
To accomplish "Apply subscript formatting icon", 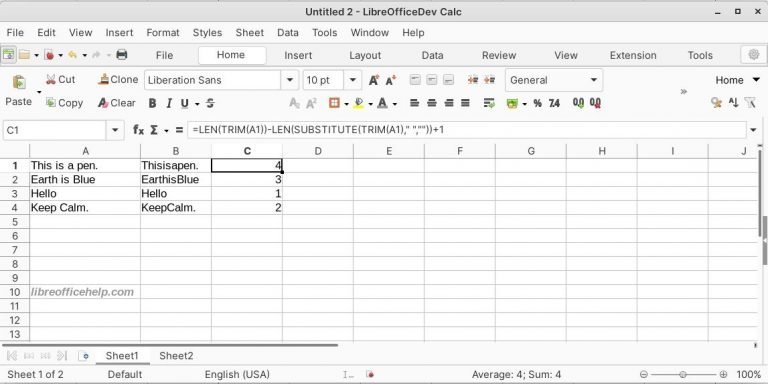I will (x=294, y=103).
